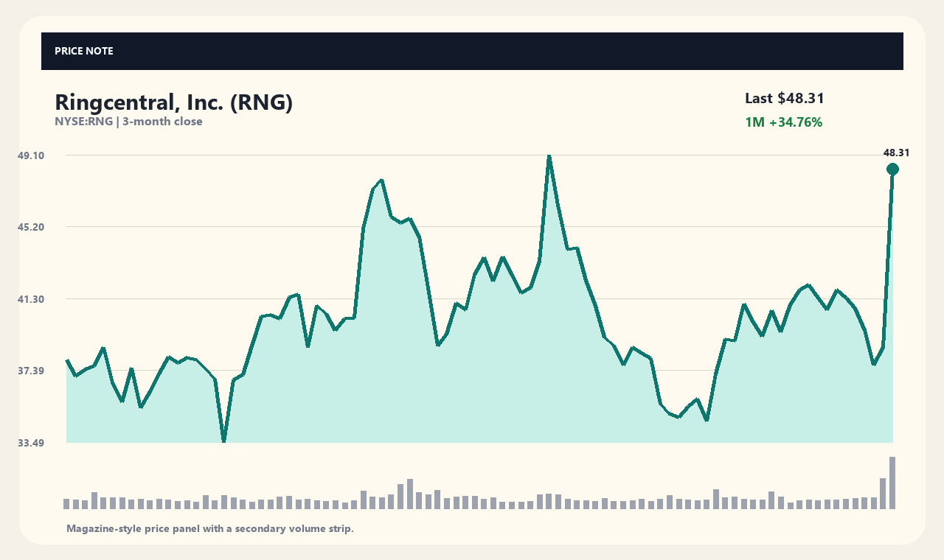Click the 41.30 y-axis label

31,299
